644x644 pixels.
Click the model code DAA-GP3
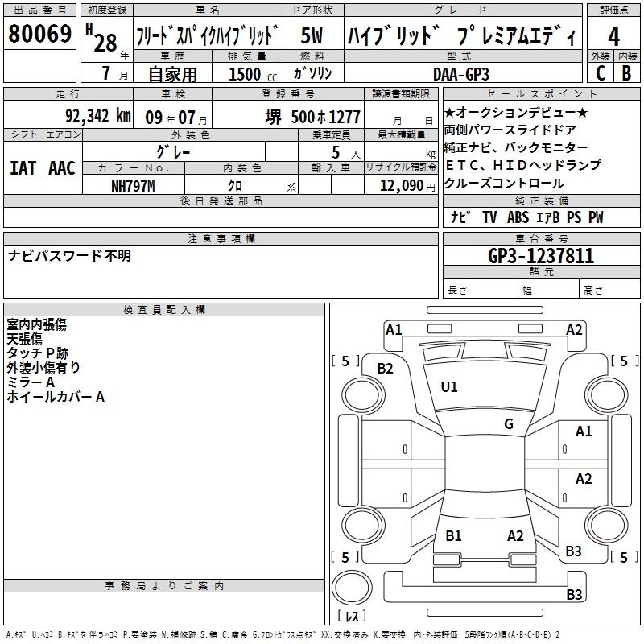(x=466, y=72)
